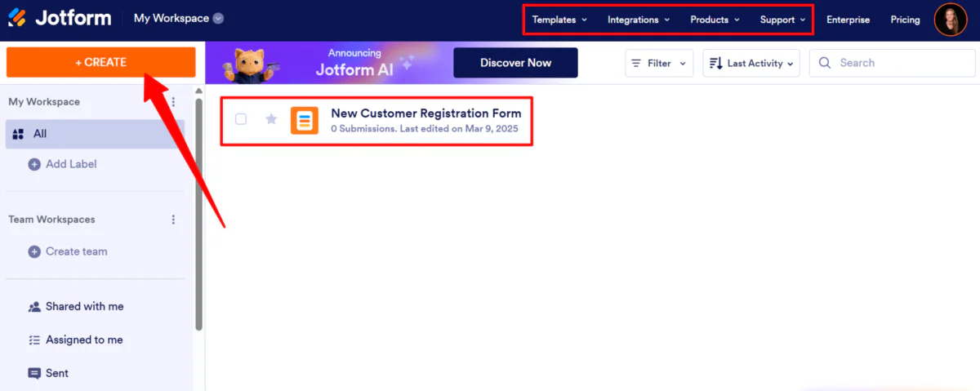This screenshot has height=391, width=980.
Task: Click the orange form icon
Action: [305, 120]
